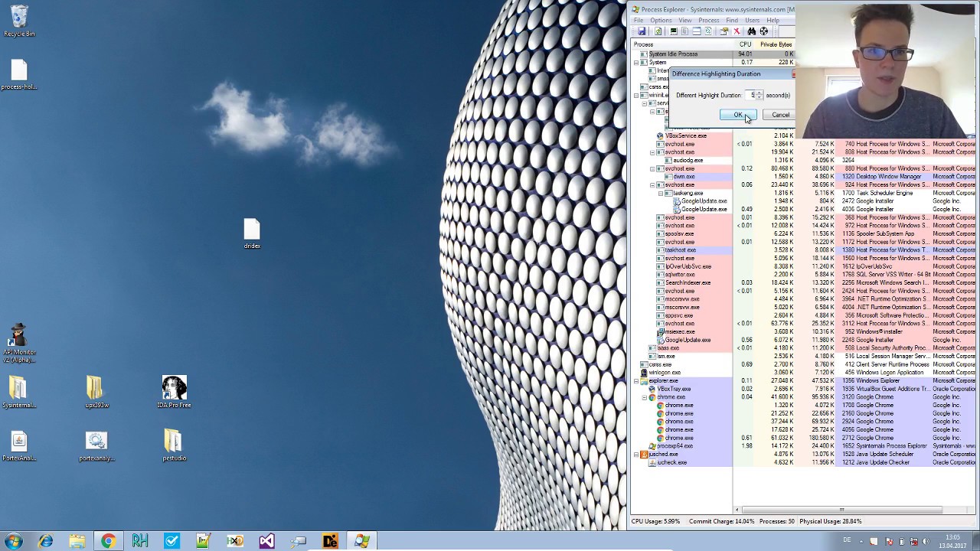Open the Options menu
This screenshot has width=980, height=551.
(661, 21)
